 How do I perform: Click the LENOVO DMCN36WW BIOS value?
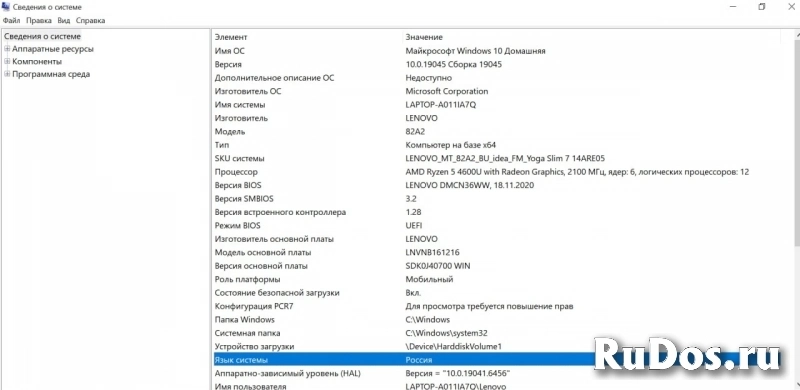469,185
